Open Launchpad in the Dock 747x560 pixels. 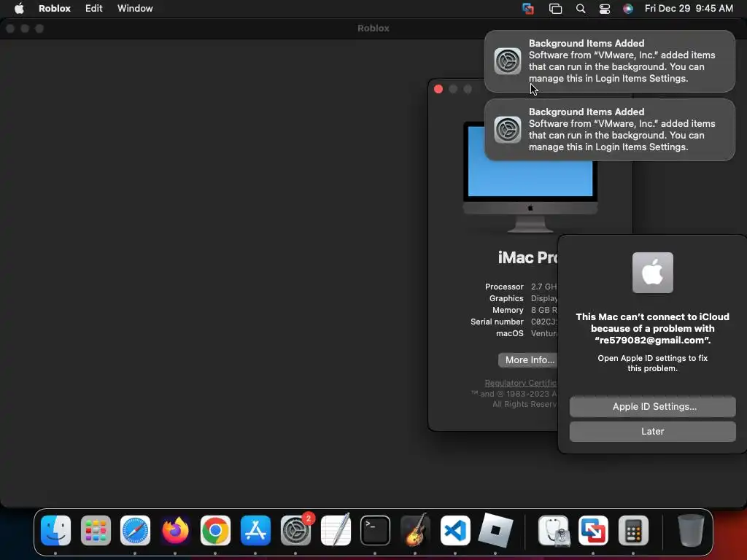coord(96,530)
